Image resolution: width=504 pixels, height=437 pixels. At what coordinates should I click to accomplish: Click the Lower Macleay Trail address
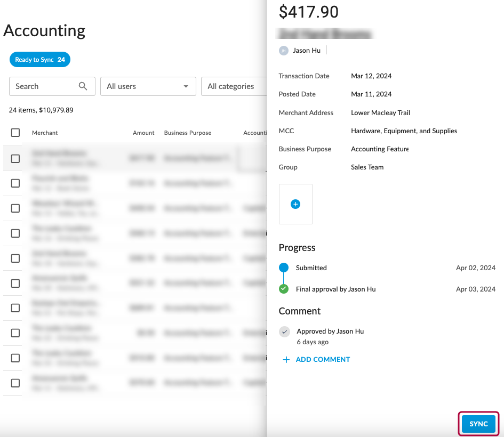(380, 112)
